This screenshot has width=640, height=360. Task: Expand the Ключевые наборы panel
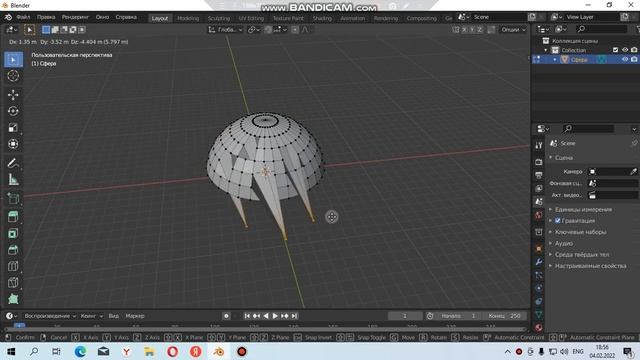tap(580, 232)
